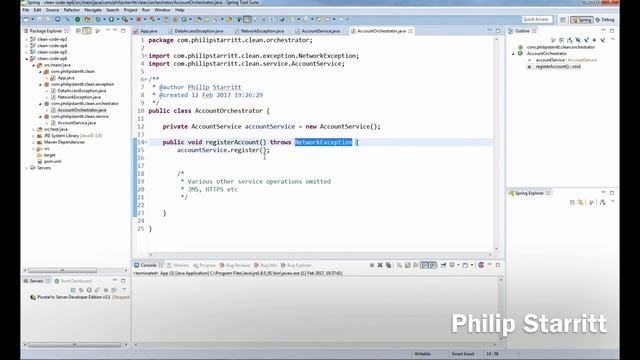Open the File menu
The height and width of the screenshot is (360, 640).
(26, 10)
